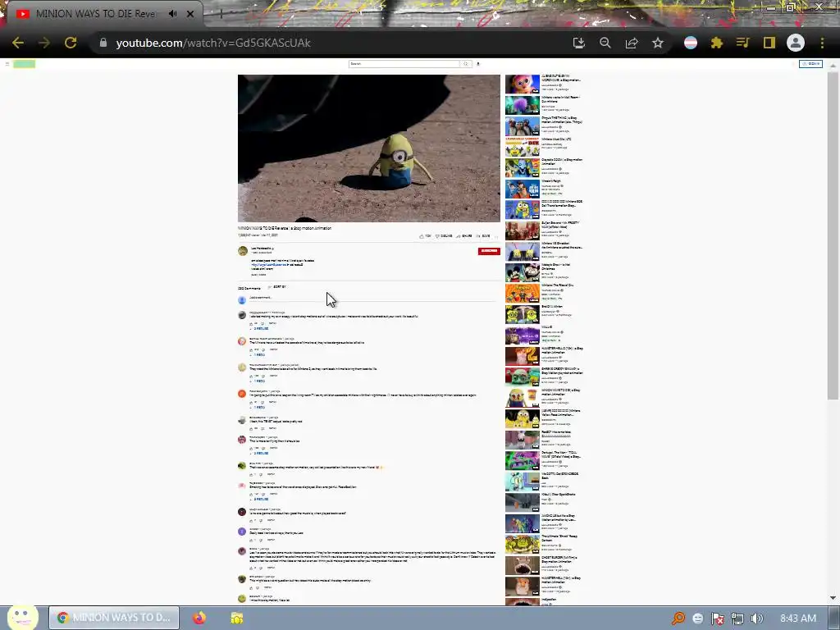Open the volume speaker icon in tray
The image size is (840, 630).
click(757, 619)
